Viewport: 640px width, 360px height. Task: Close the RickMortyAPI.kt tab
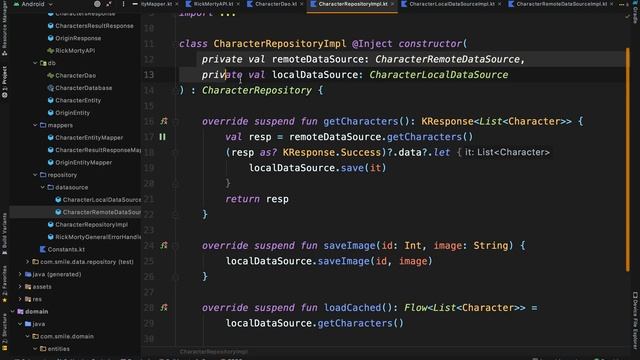point(238,4)
